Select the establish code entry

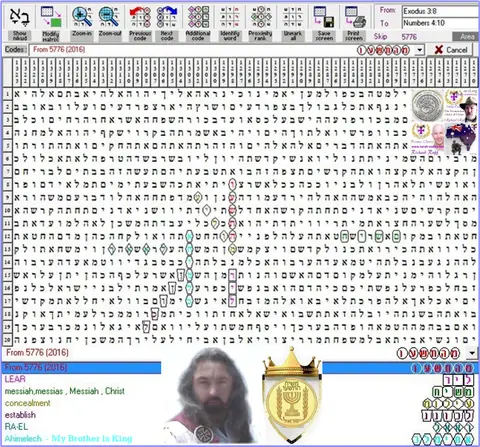(20, 415)
